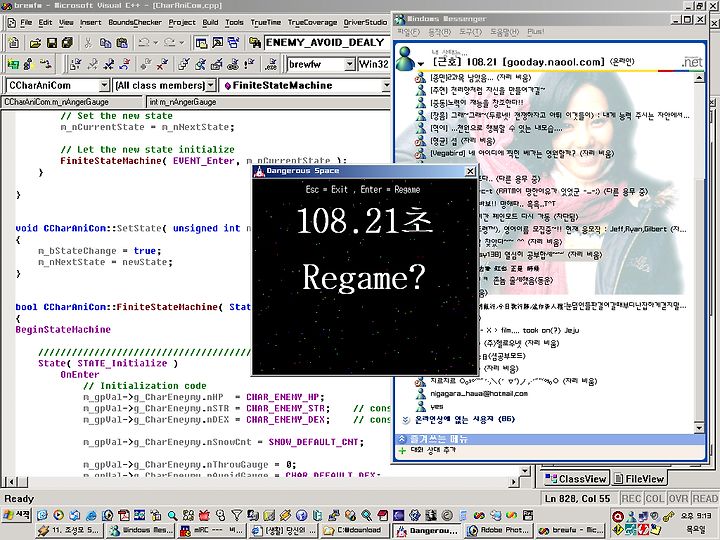The width and height of the screenshot is (720, 540).
Task: Click the Paste clipboard icon
Action: [x=122, y=43]
